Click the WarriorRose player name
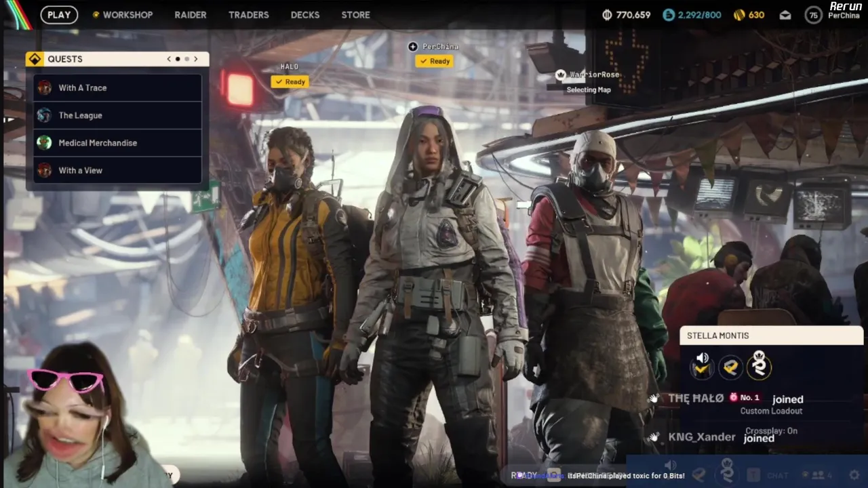868x488 pixels. [x=594, y=75]
